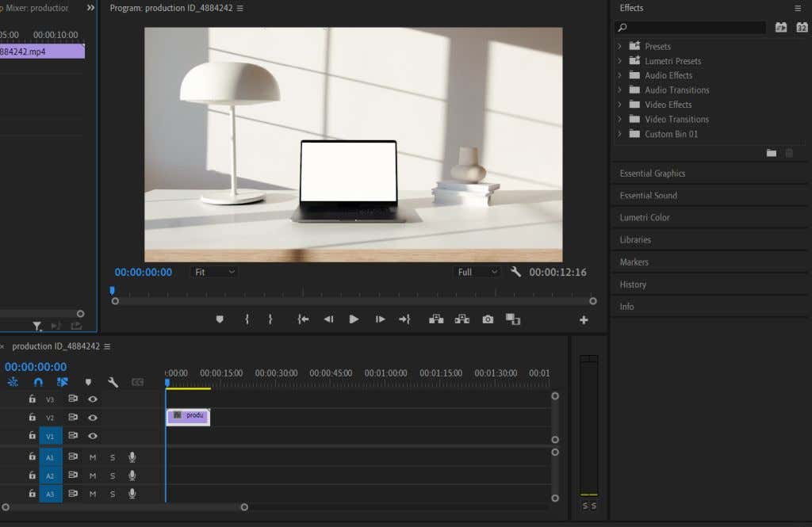
Task: Click the Go to In point icon
Action: click(303, 319)
